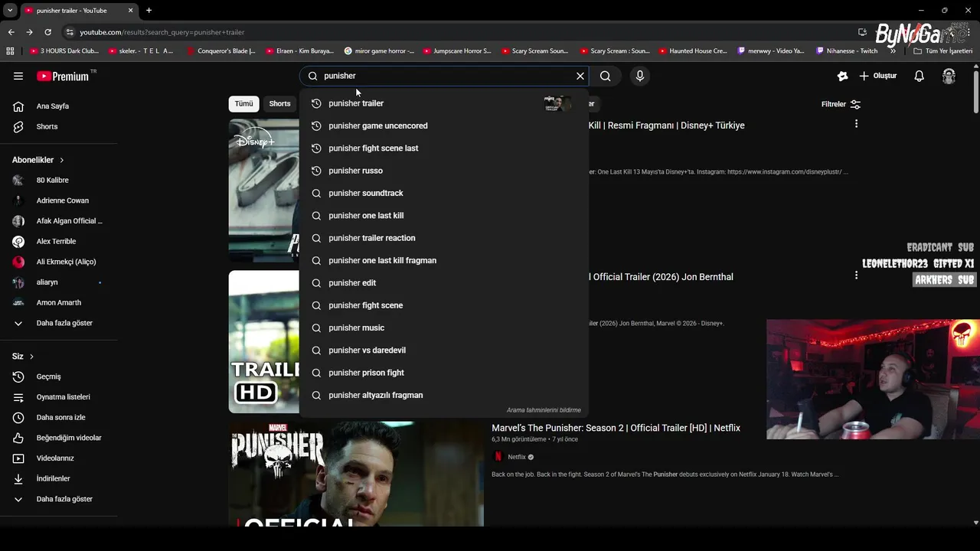980x551 pixels.
Task: Pick suggestion 'punisher soundtrack'
Action: (x=443, y=193)
